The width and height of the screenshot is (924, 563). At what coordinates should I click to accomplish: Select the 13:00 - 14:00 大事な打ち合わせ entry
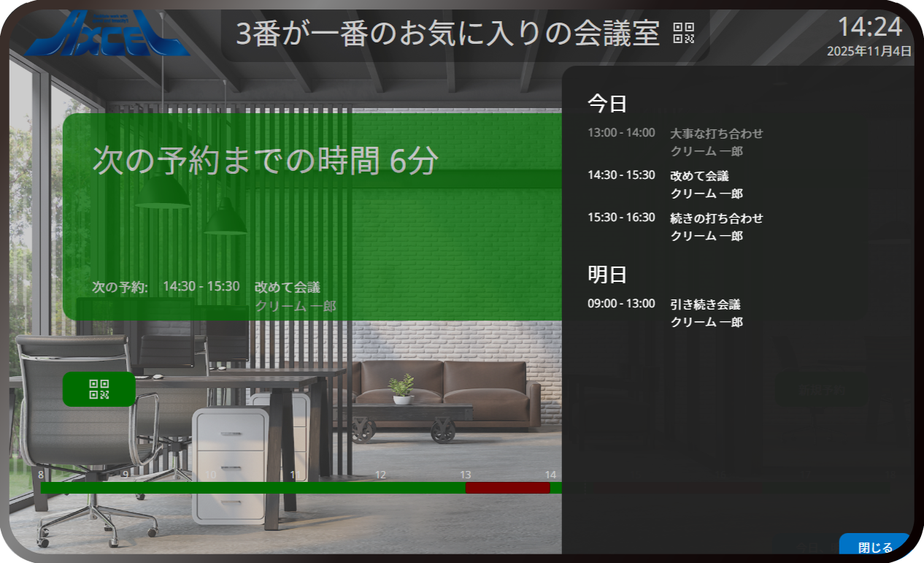point(675,142)
